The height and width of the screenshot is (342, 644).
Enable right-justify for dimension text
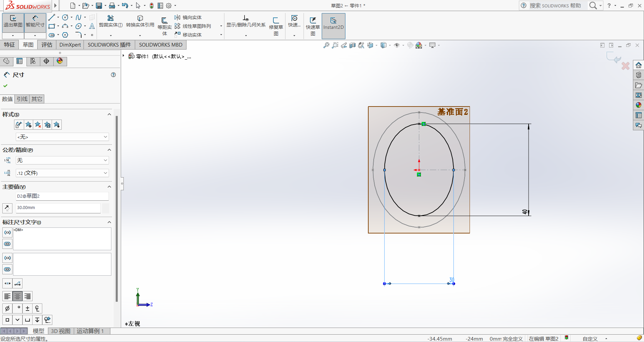click(28, 296)
